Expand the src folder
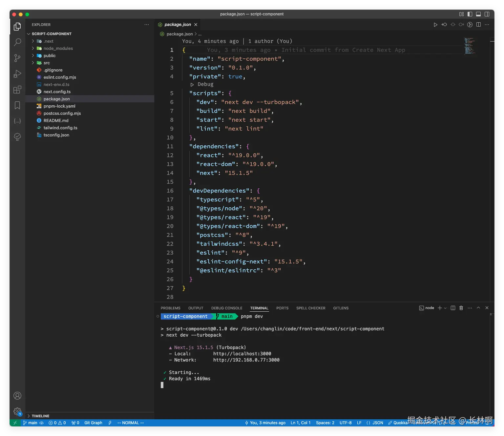 point(47,63)
